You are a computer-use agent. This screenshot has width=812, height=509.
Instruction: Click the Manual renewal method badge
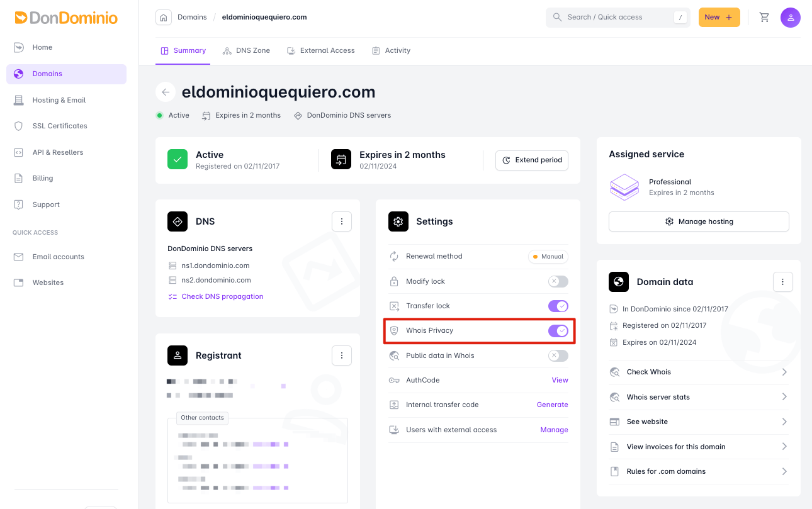point(548,257)
